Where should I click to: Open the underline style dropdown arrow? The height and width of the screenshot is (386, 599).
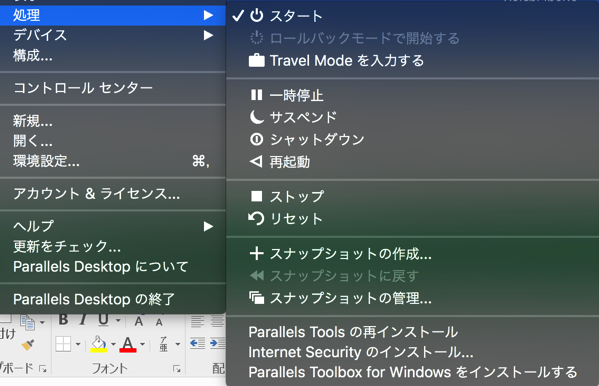point(118,320)
